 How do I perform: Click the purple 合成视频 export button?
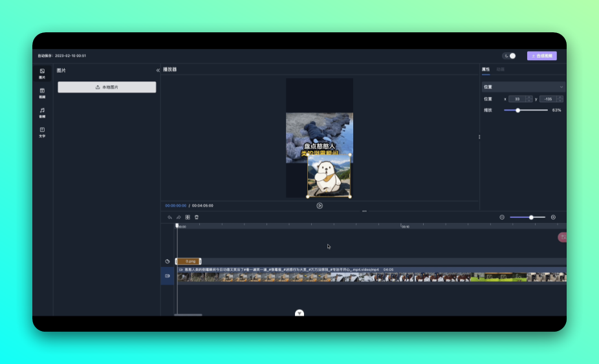click(541, 56)
